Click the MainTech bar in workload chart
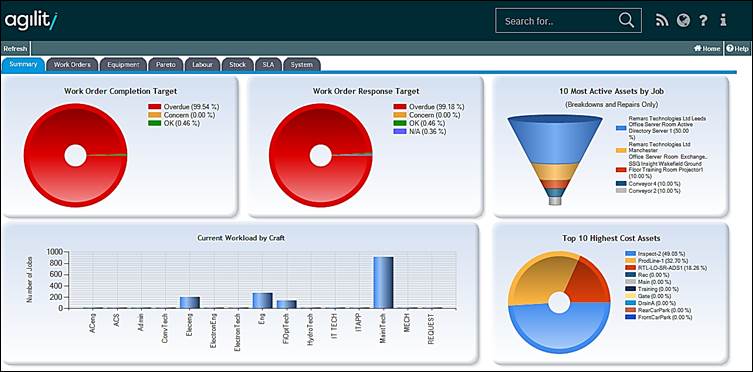This screenshot has width=753, height=372. coord(383,282)
